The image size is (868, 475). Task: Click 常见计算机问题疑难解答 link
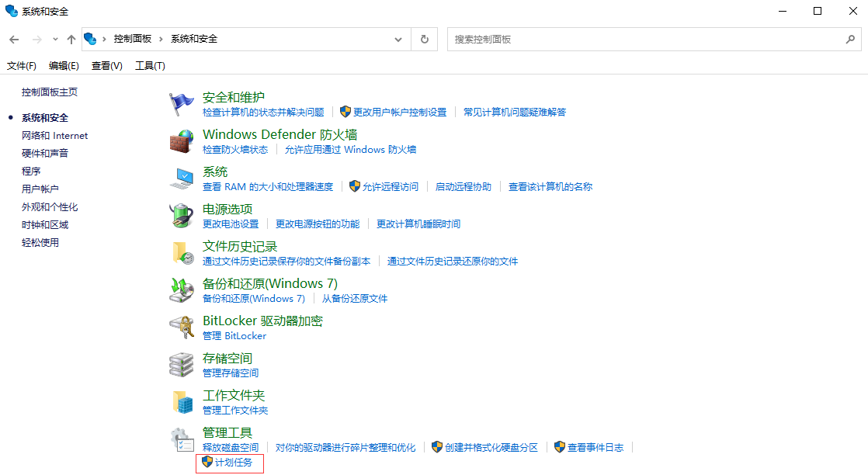(x=515, y=113)
